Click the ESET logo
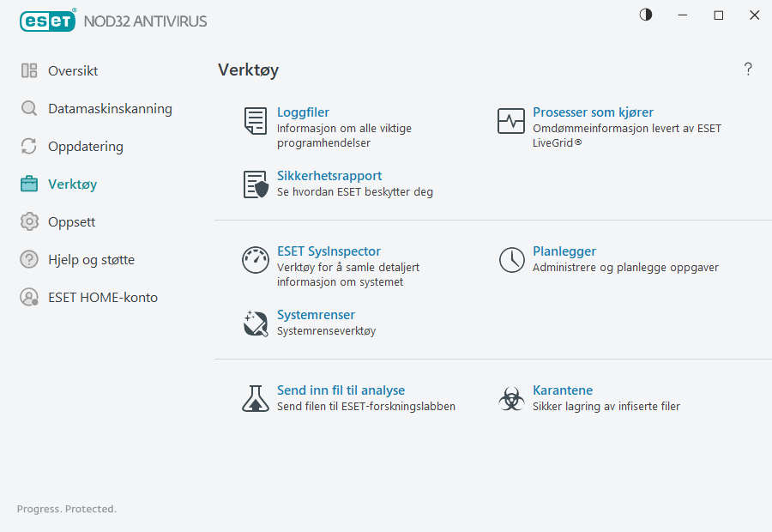The width and height of the screenshot is (772, 532). click(48, 21)
